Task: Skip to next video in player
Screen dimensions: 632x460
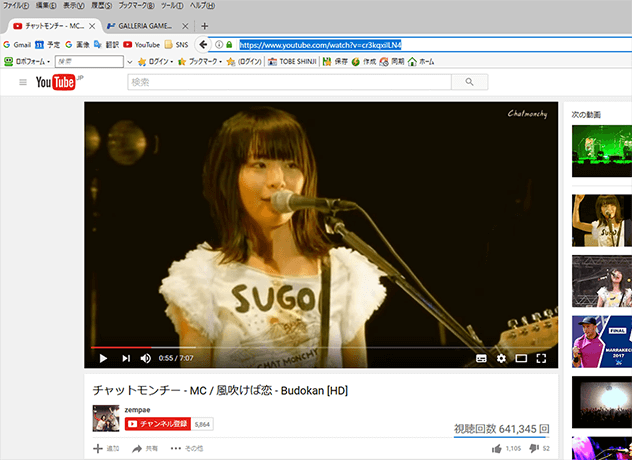Action: pos(126,358)
